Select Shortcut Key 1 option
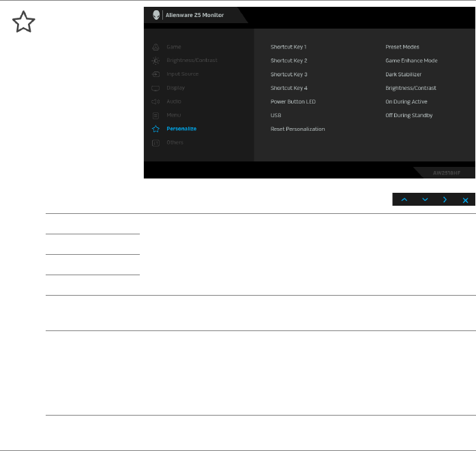Viewport: 476px width, 451px height. (288, 47)
